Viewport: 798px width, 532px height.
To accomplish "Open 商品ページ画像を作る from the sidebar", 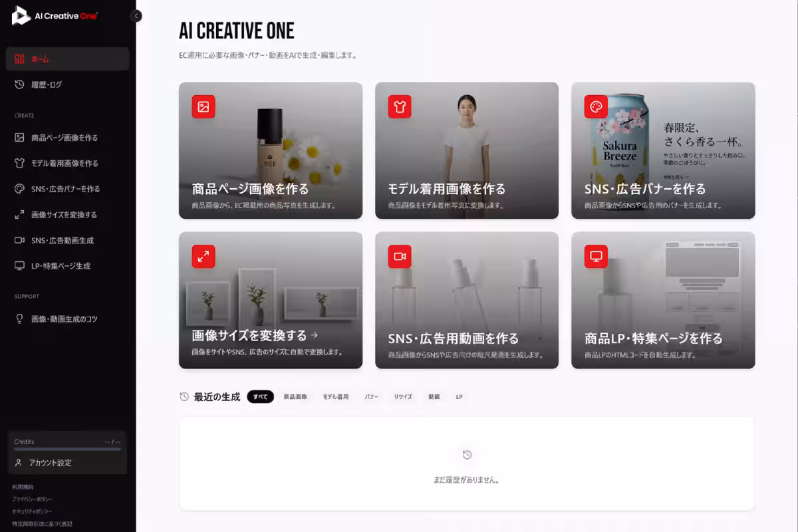I will (x=67, y=138).
